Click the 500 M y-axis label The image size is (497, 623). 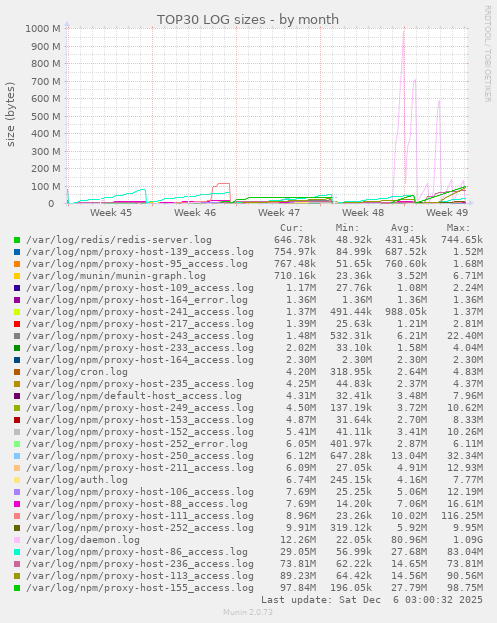46,116
